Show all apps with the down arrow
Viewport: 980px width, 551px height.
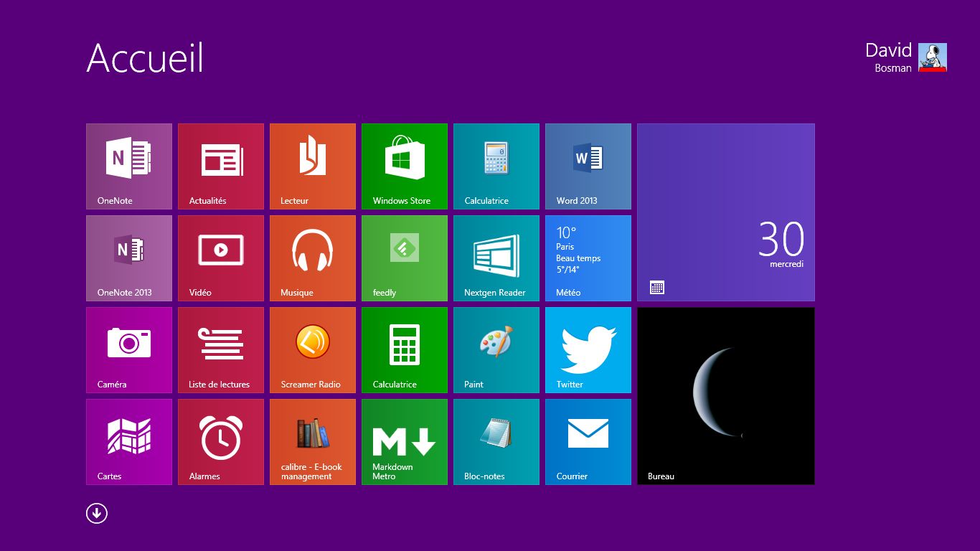[x=97, y=513]
